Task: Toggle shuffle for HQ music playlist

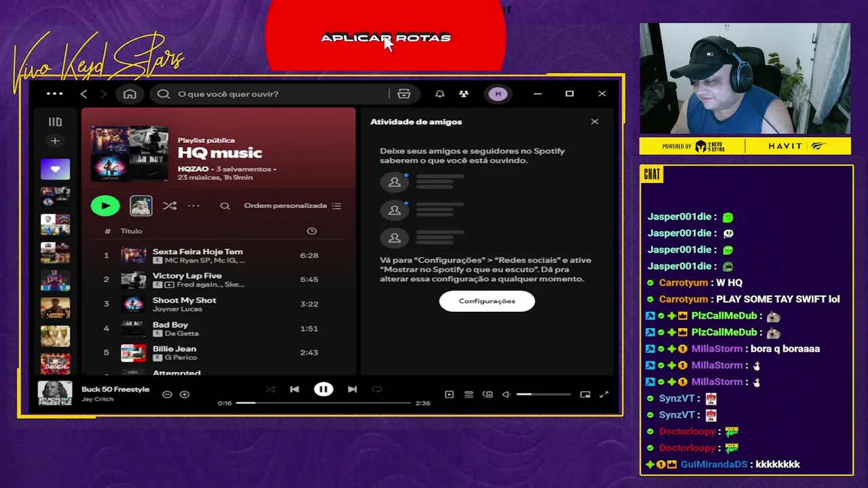Action: pos(170,205)
